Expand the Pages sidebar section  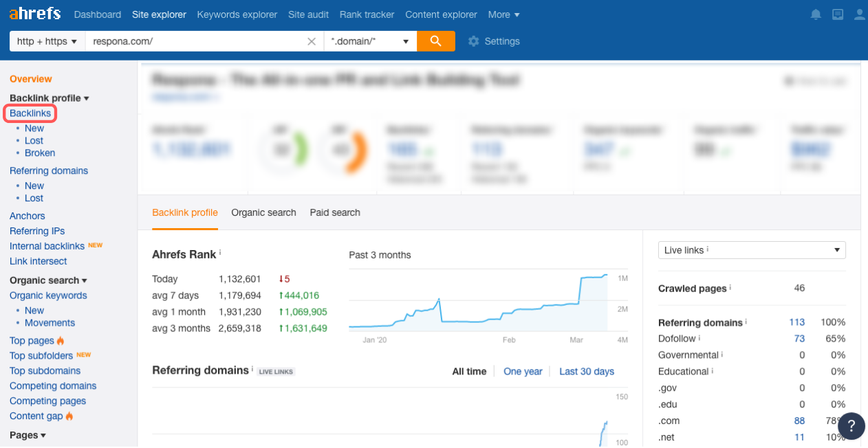(x=28, y=435)
